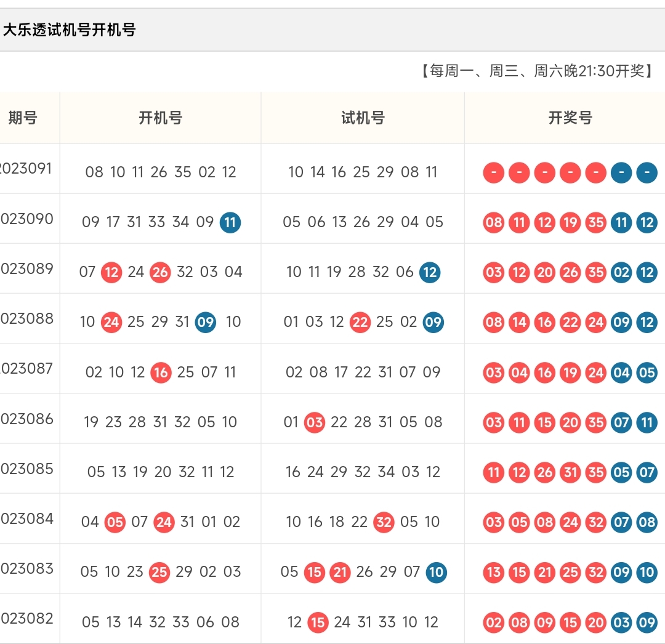Click number 18 in 2023084 试机号
Viewport: 665px width, 644px height.
(x=337, y=522)
